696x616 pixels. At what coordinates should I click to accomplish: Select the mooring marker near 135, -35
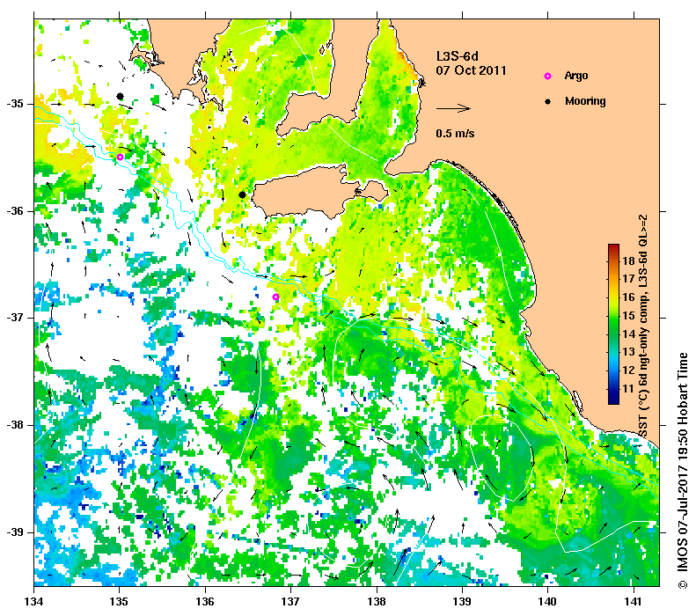click(x=120, y=96)
